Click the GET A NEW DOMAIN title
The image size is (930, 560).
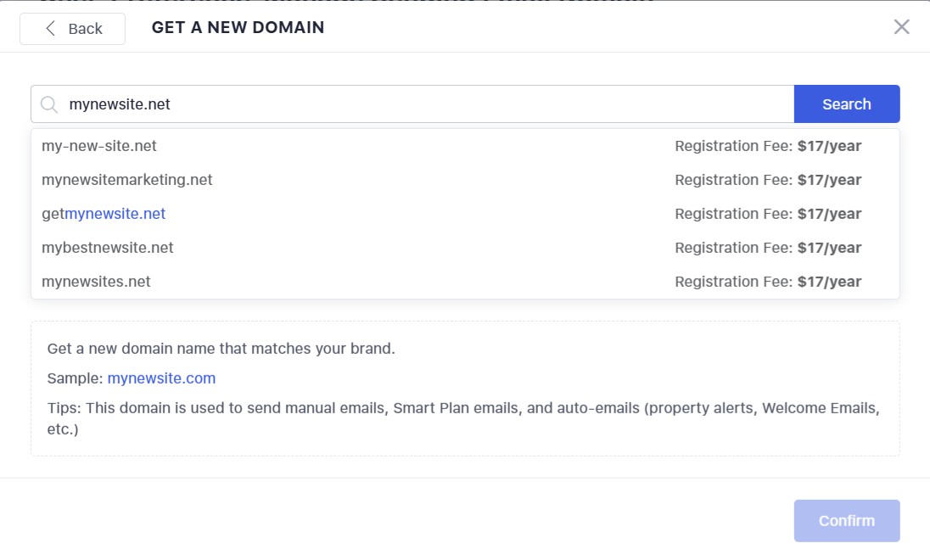click(x=238, y=28)
